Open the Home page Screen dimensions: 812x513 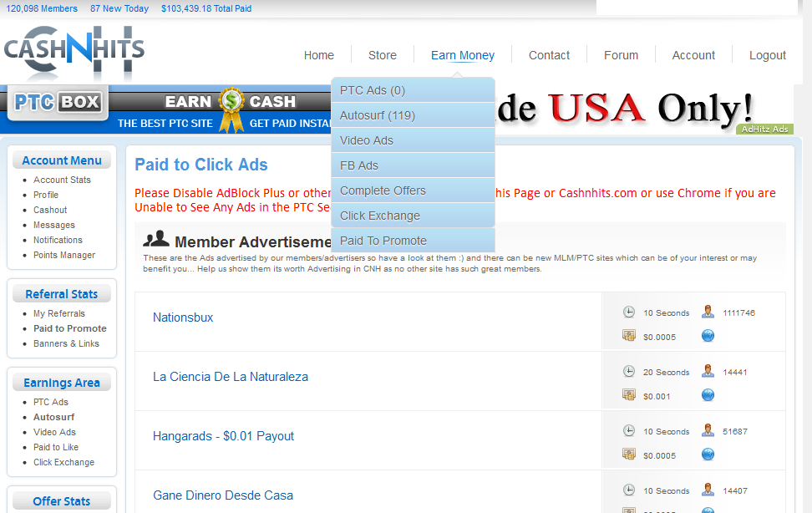[319, 55]
